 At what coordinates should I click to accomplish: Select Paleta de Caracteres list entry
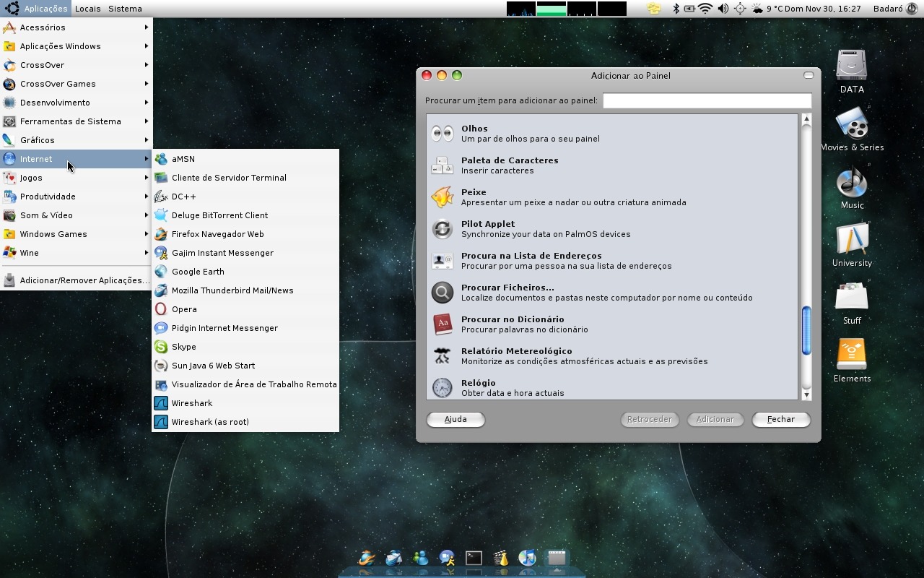pyautogui.click(x=612, y=165)
